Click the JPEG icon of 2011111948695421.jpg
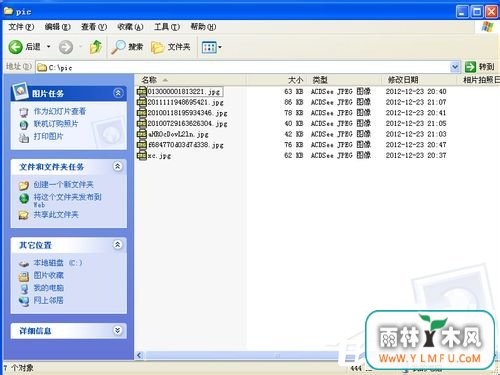 142,102
